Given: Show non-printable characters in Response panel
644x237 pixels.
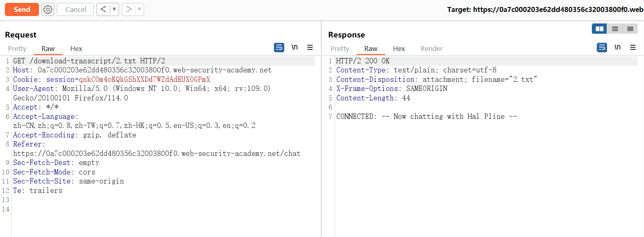Looking at the screenshot, I should click(x=617, y=48).
